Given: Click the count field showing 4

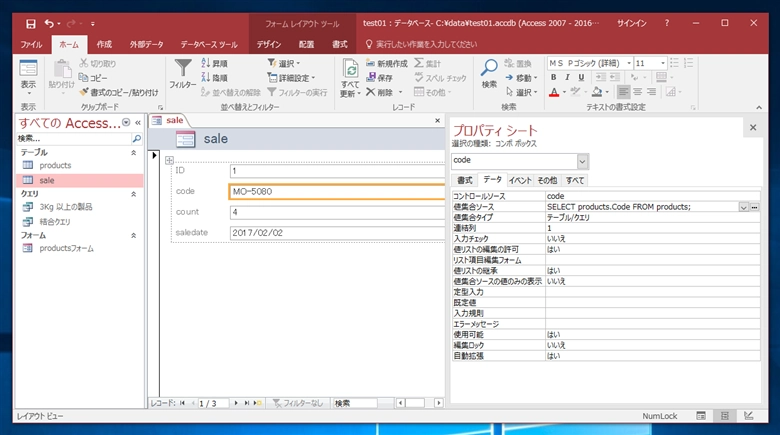Looking at the screenshot, I should (337, 213).
